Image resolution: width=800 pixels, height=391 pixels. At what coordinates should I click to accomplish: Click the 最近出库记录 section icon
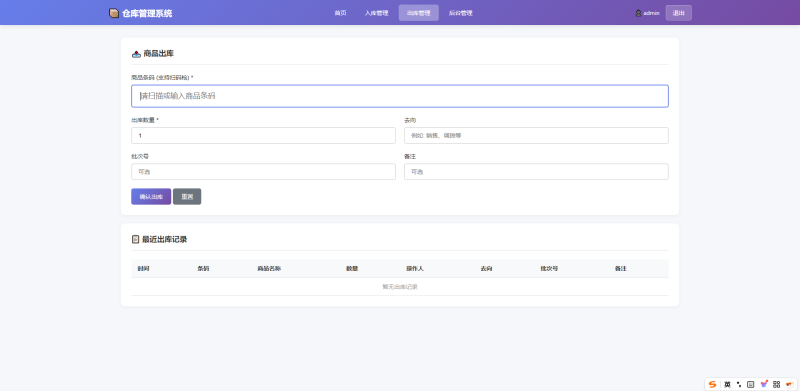click(136, 239)
